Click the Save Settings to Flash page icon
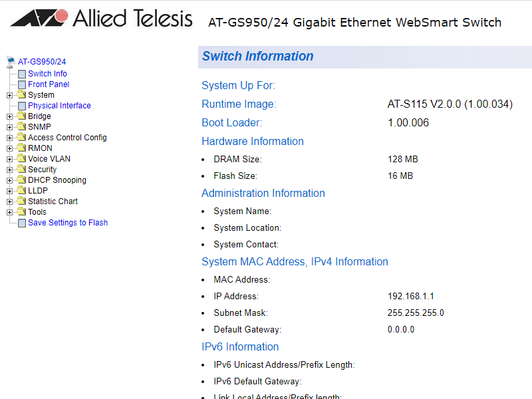Screen dimensions: 532x399 pos(22,223)
